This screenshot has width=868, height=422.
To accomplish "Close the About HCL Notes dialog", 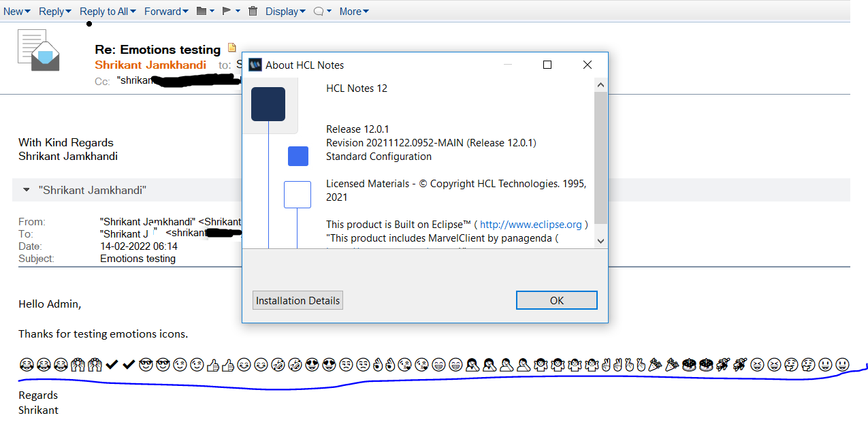I will (588, 65).
